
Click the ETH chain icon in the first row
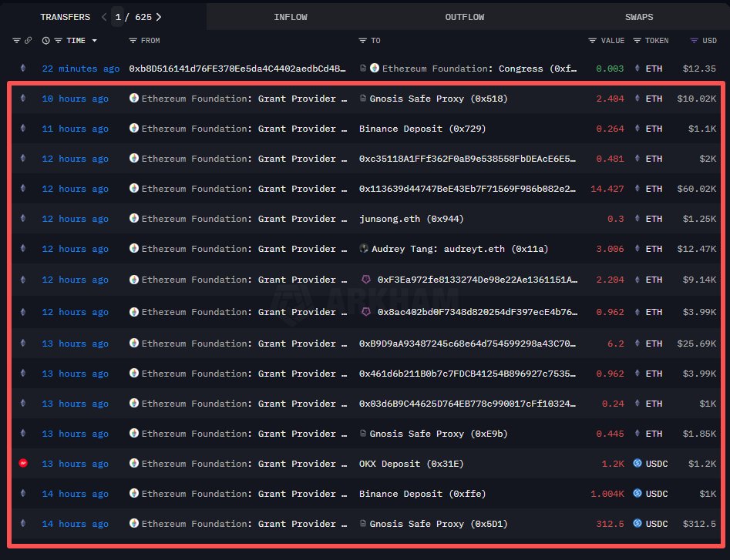(22, 69)
